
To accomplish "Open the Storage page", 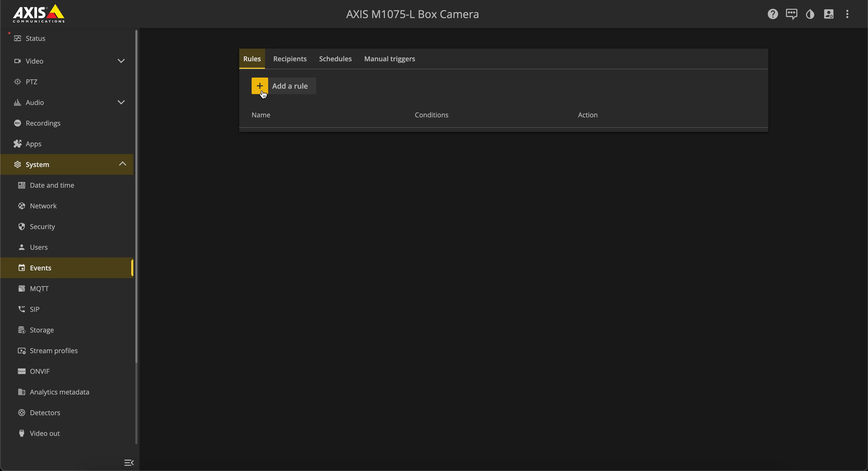I will click(x=67, y=330).
